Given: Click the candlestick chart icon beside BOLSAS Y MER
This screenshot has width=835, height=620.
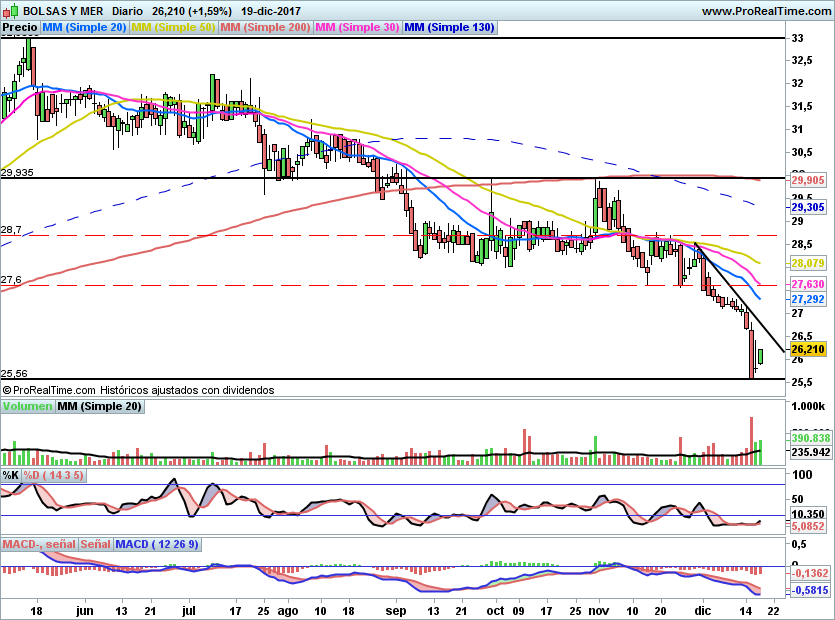Looking at the screenshot, I should click(x=11, y=10).
